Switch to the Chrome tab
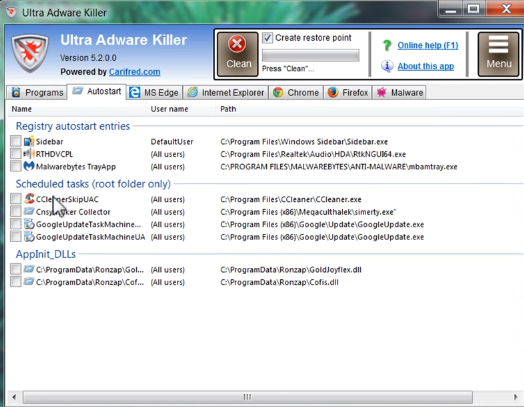Image resolution: width=524 pixels, height=407 pixels. (x=296, y=92)
